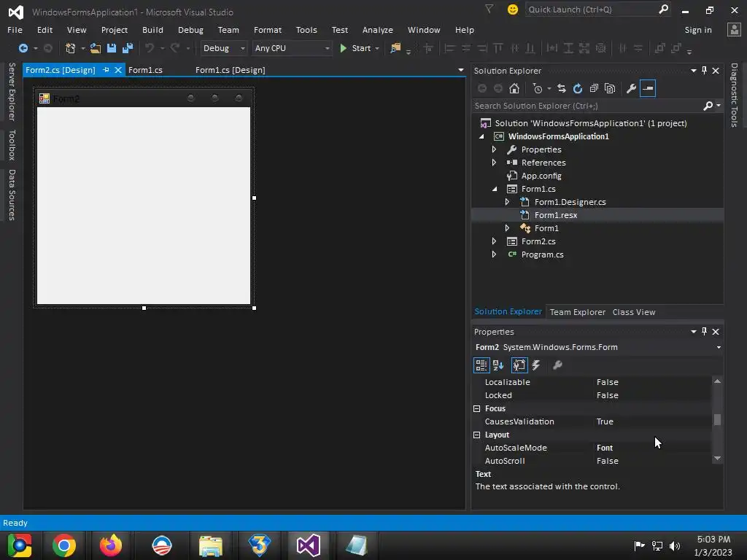Toggle pin on Form2.cs [Design] tab
The image size is (747, 560).
tap(106, 70)
